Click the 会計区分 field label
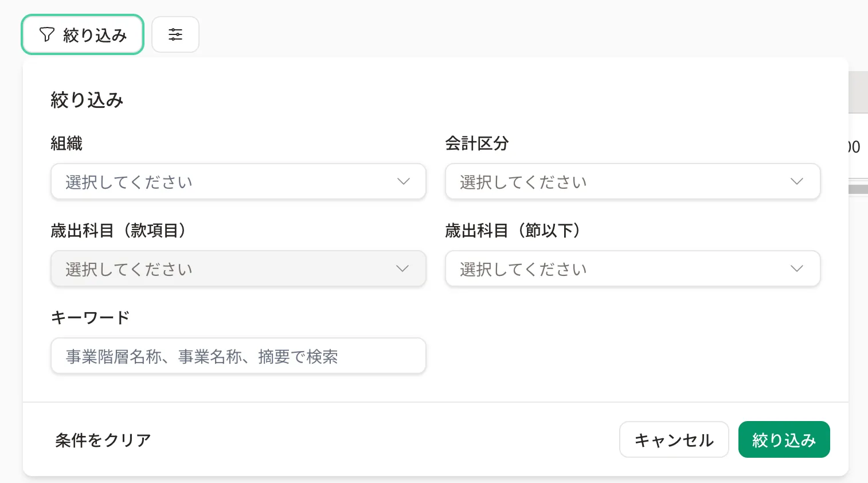868x483 pixels. click(477, 143)
